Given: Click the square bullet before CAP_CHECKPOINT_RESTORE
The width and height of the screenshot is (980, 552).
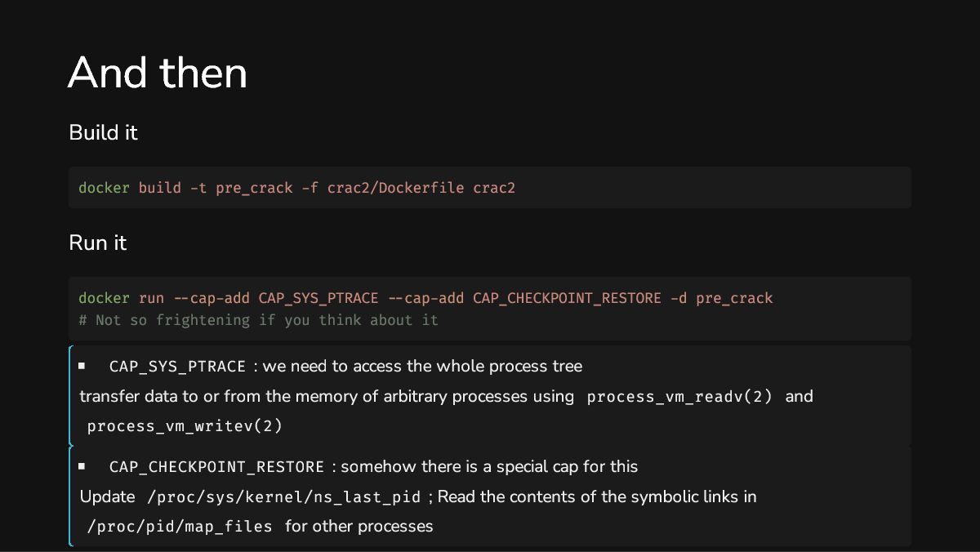Looking at the screenshot, I should (x=82, y=466).
